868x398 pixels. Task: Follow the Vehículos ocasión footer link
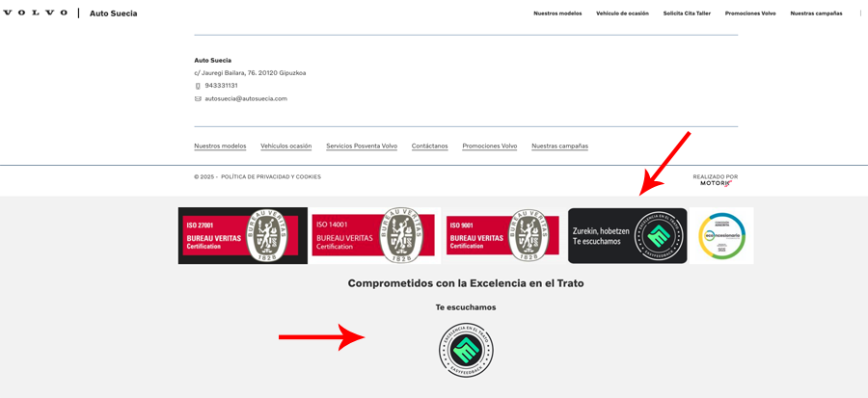286,146
